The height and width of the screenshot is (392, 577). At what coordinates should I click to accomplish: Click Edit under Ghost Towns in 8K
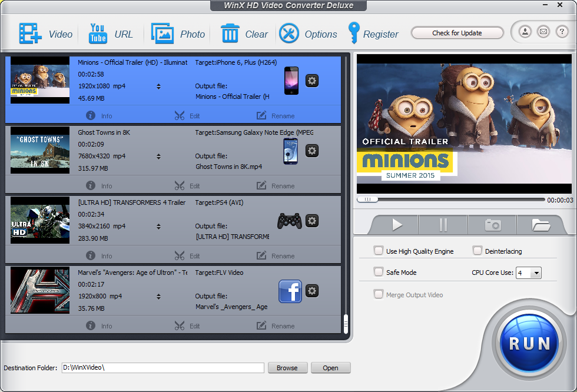pyautogui.click(x=187, y=186)
